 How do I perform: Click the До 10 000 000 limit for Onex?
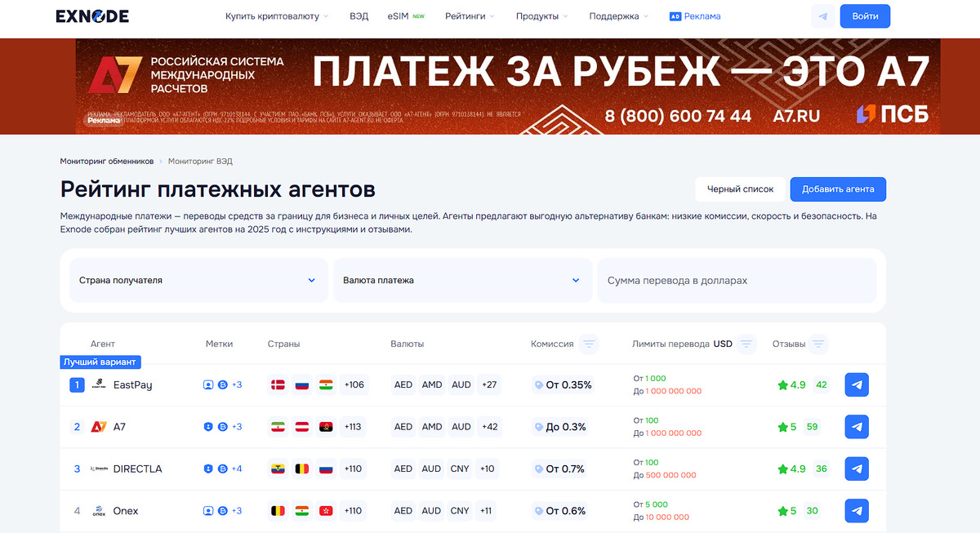point(663,517)
